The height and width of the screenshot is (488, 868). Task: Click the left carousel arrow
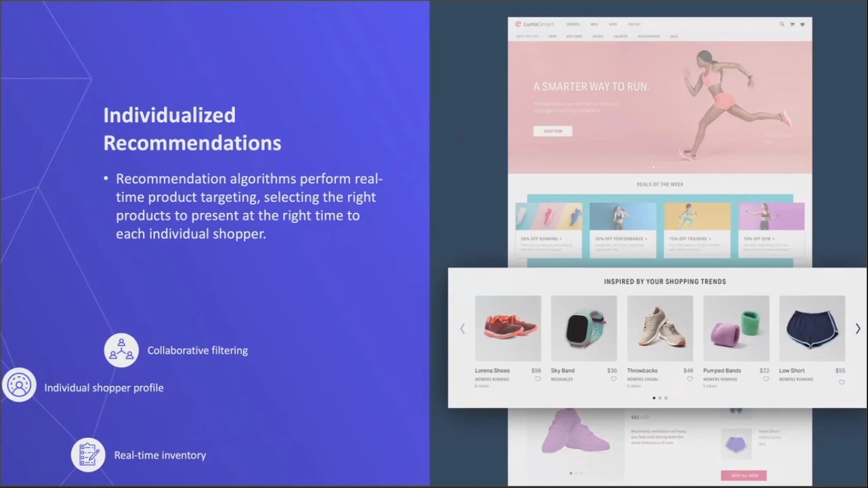pyautogui.click(x=462, y=329)
